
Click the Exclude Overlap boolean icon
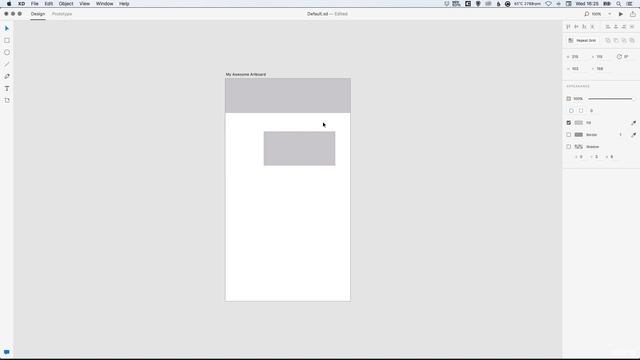[x=632, y=40]
